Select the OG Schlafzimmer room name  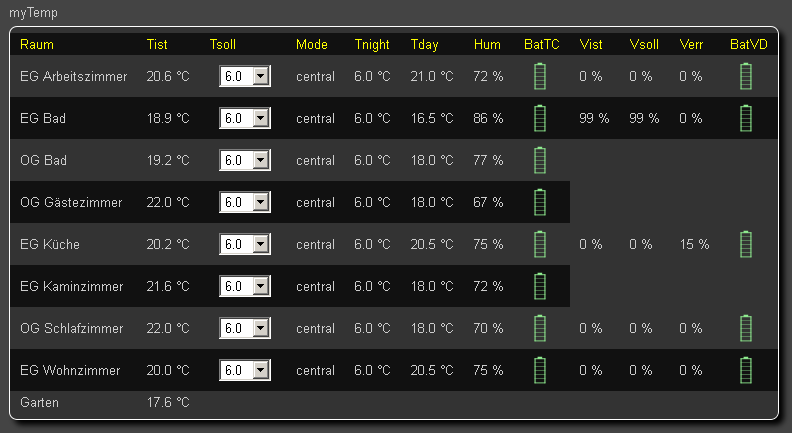click(72, 328)
